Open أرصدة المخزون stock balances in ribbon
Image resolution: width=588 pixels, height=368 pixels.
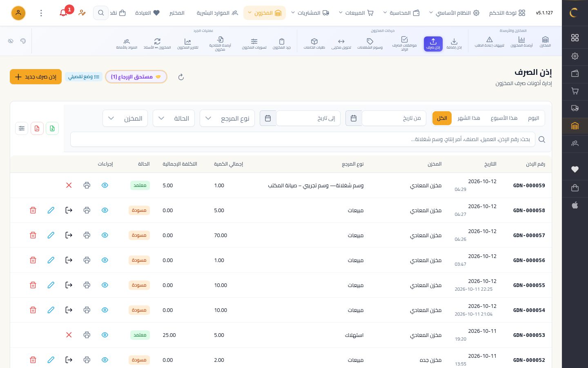521,42
